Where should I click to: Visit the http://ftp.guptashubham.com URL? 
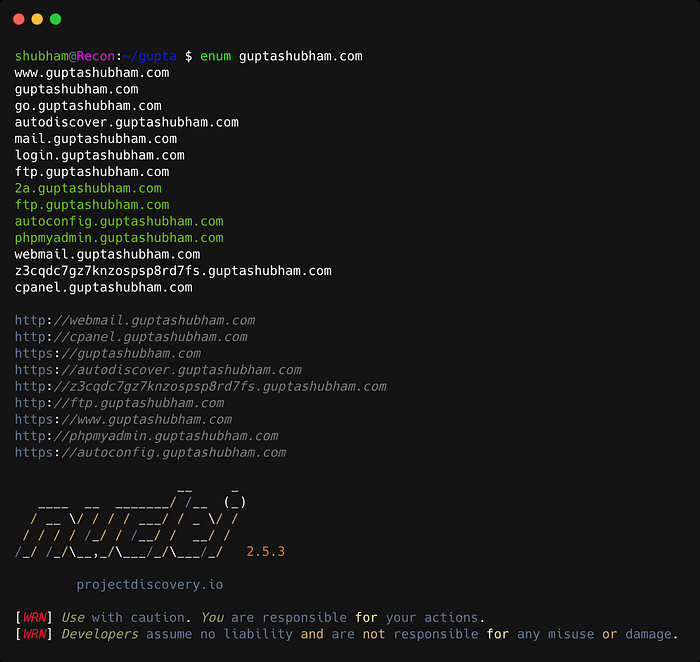click(119, 403)
